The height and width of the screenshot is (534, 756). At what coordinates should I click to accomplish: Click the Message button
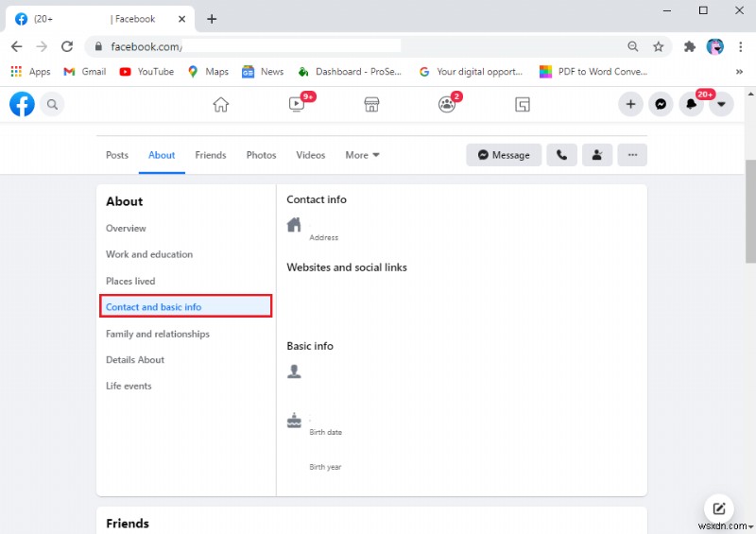coord(504,155)
